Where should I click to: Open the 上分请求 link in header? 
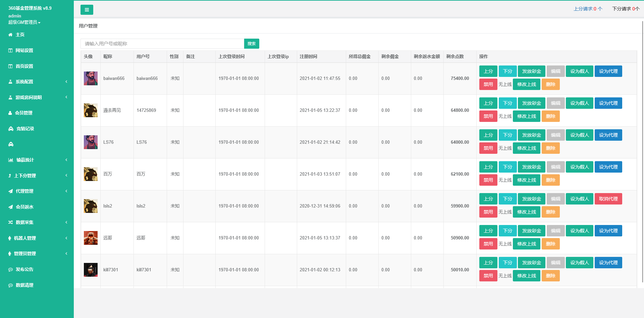pyautogui.click(x=588, y=9)
